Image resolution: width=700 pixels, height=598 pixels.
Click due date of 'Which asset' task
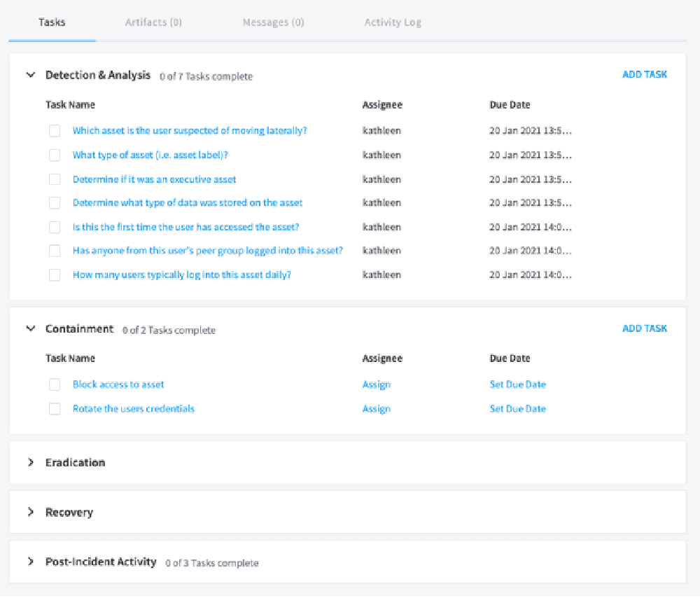[531, 130]
